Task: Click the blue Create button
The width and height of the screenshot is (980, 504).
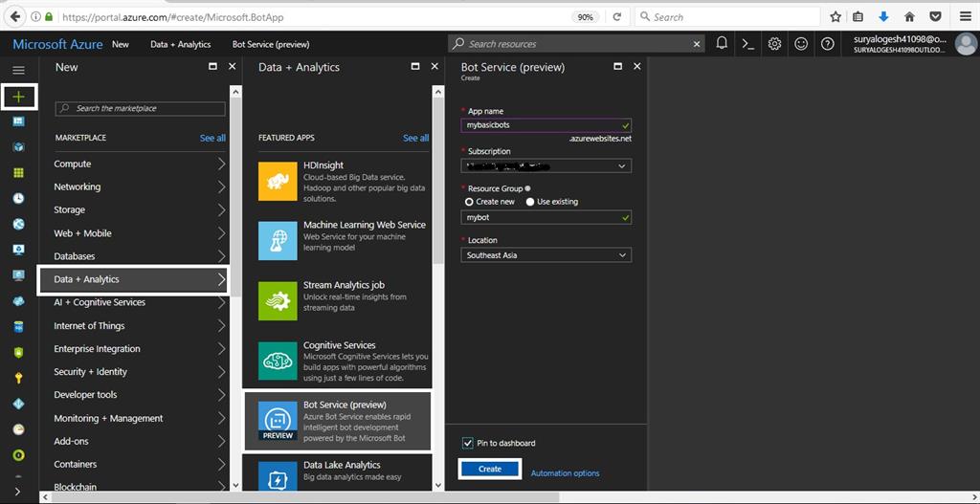Action: [490, 469]
